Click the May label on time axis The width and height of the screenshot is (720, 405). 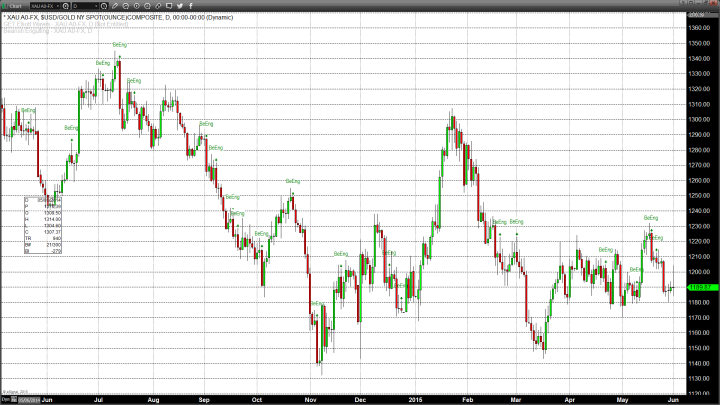(622, 400)
